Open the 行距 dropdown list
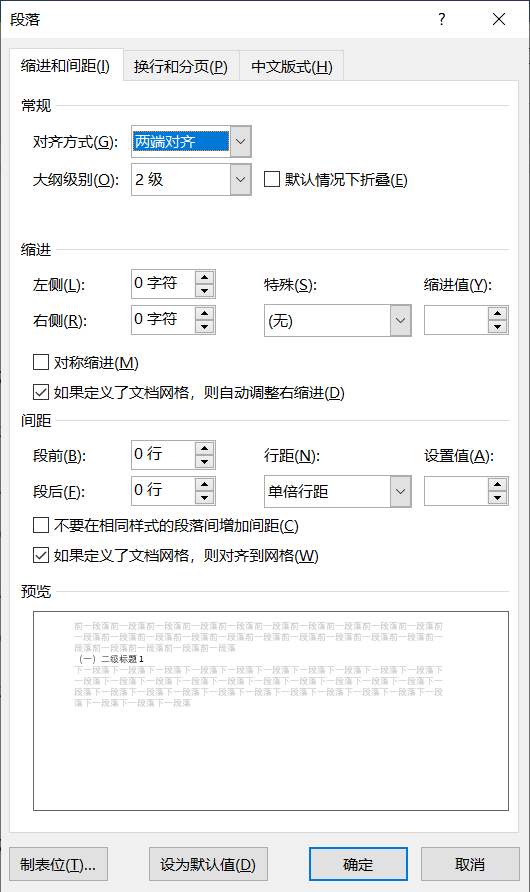This screenshot has height=892, width=530. click(400, 491)
